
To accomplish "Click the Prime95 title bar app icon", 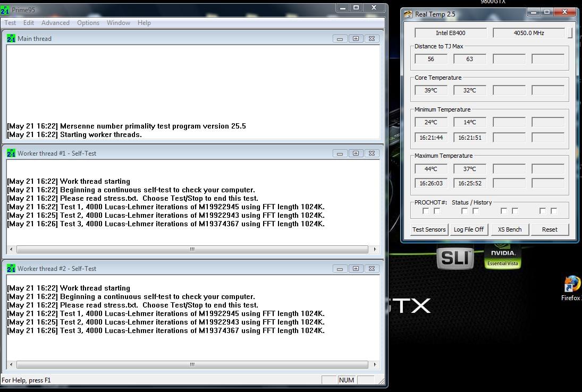I will (x=5, y=10).
